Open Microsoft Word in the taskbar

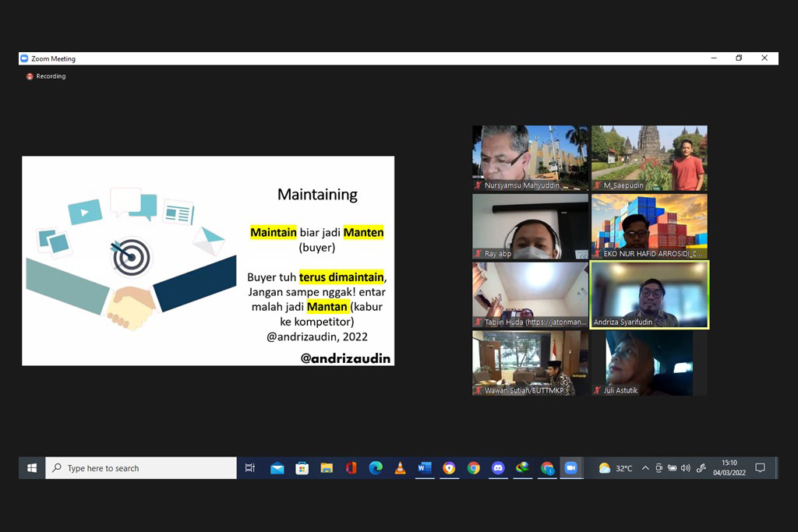pyautogui.click(x=424, y=468)
